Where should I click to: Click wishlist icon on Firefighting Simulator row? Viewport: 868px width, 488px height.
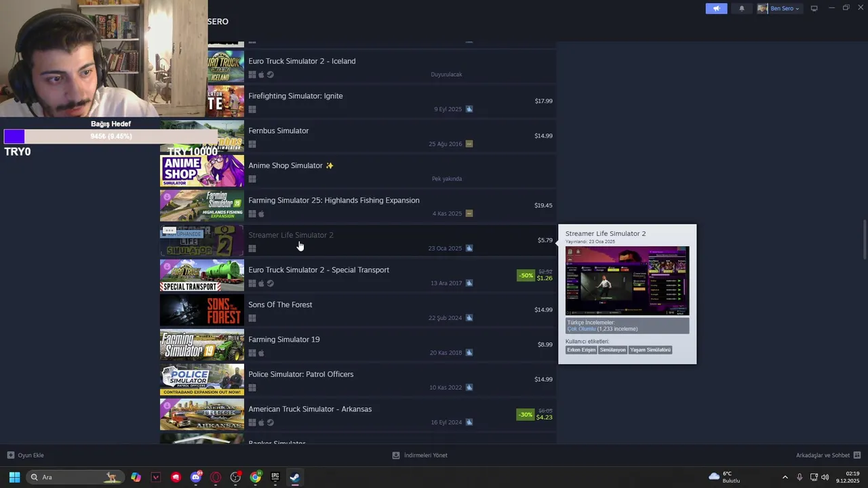point(469,109)
